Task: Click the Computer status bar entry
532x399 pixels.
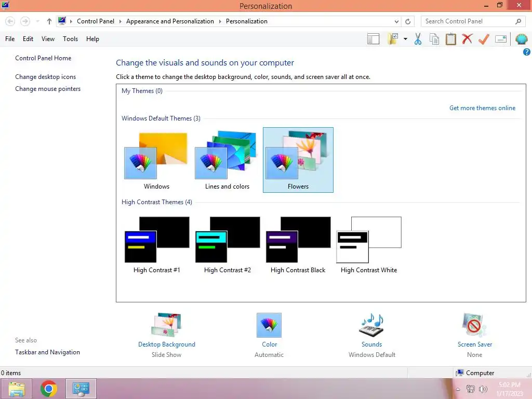Action: (x=475, y=373)
